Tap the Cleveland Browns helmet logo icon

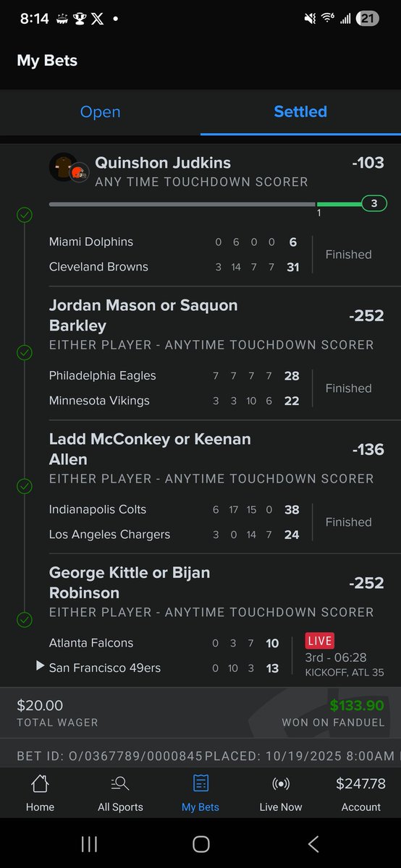coord(81,172)
